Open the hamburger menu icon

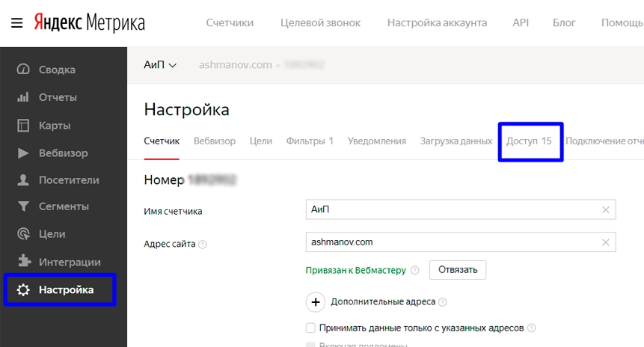17,23
